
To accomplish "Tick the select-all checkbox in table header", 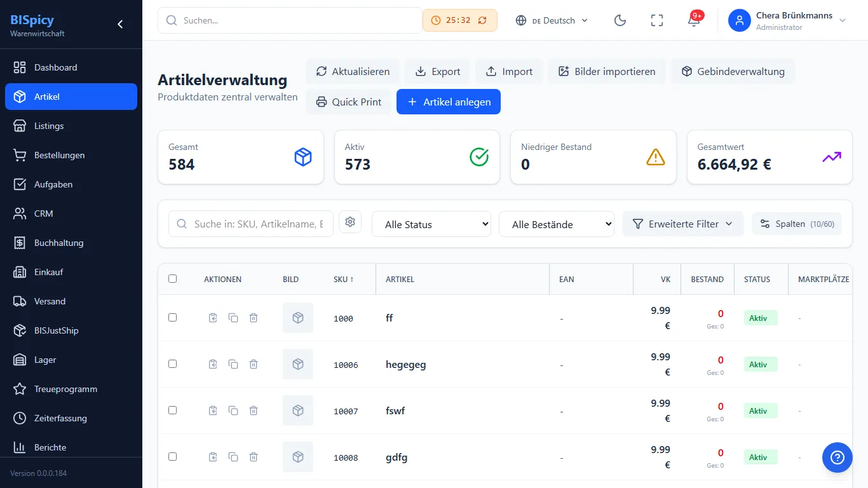I will (172, 278).
